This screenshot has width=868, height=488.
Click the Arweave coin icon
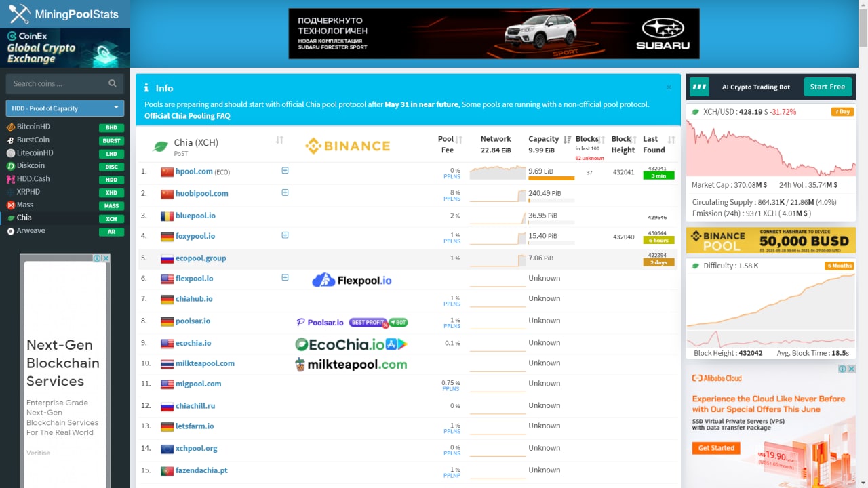point(11,231)
